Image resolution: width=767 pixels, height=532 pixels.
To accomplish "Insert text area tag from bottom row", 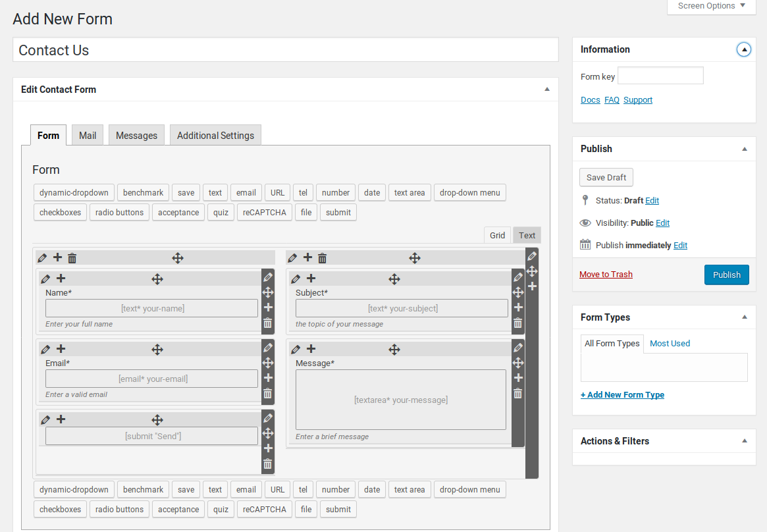I will point(410,489).
